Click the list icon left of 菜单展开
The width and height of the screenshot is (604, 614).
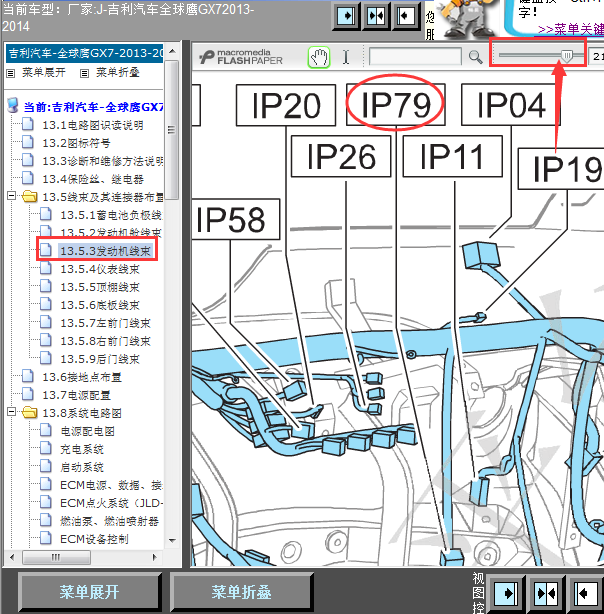coord(11,73)
